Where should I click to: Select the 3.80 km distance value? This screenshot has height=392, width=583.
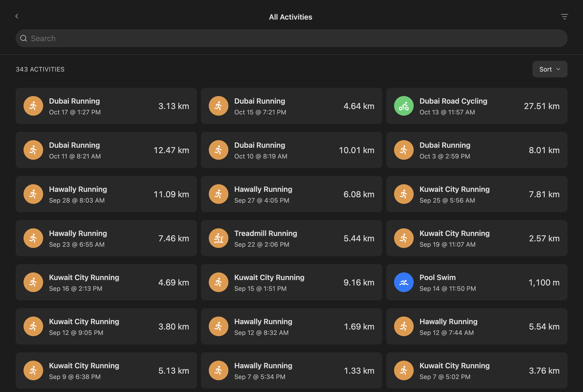174,326
